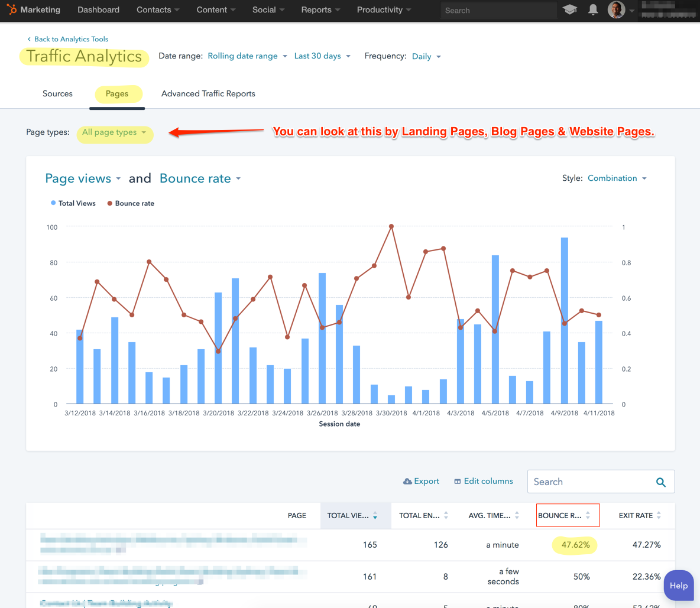Click the Edit columns grid icon
This screenshot has width=700, height=608.
coord(459,481)
